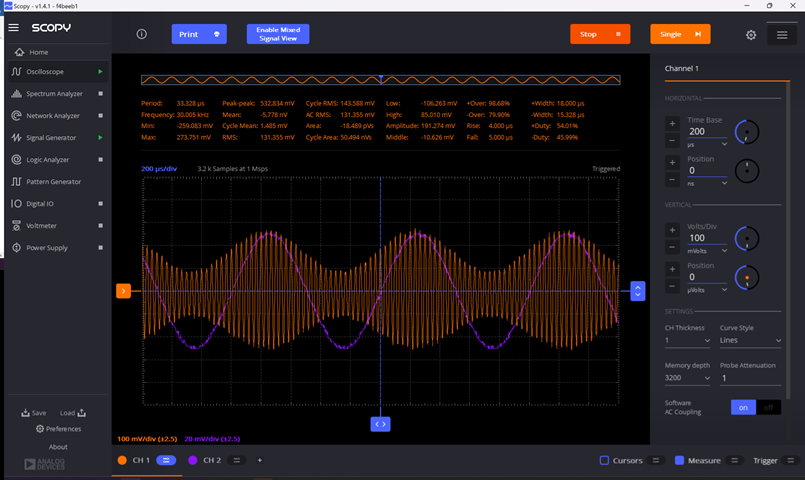Open Trigger settings menu button
Screen dimensions: 805x480
pyautogui.click(x=791, y=460)
